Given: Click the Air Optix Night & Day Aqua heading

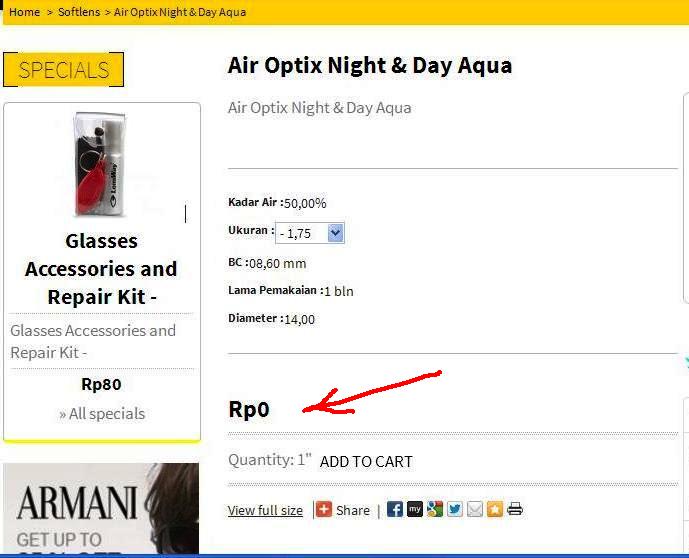Looking at the screenshot, I should [370, 65].
